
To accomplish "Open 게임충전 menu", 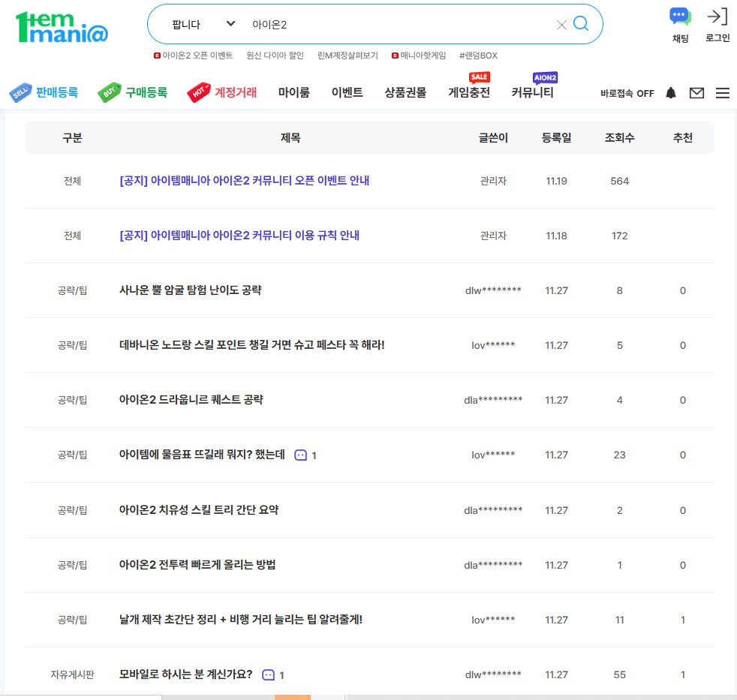I will click(469, 92).
